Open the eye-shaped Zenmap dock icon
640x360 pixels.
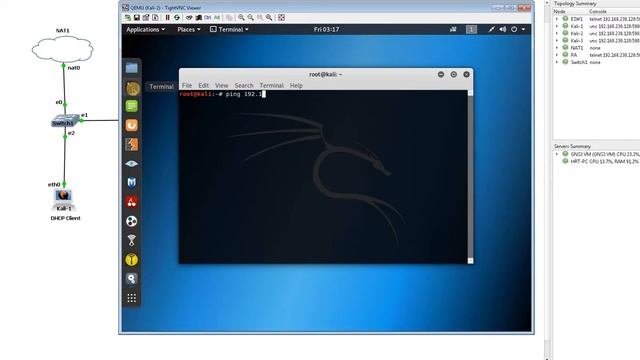click(131, 164)
